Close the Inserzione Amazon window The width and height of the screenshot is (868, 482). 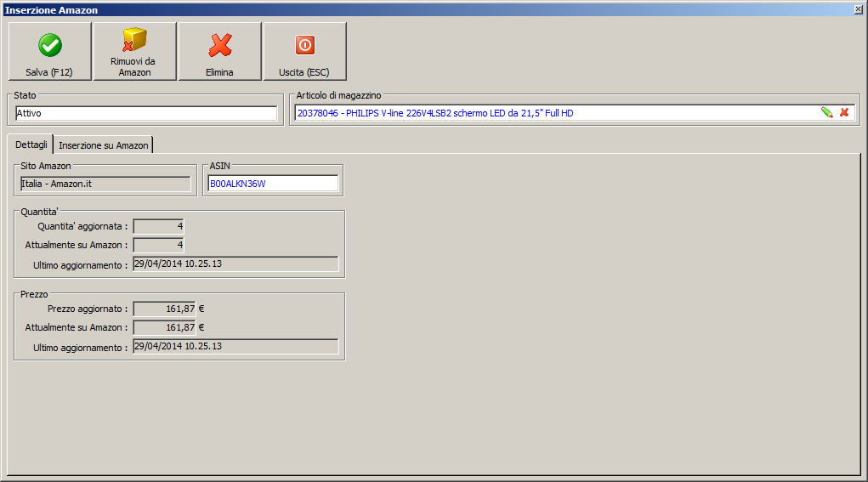859,9
